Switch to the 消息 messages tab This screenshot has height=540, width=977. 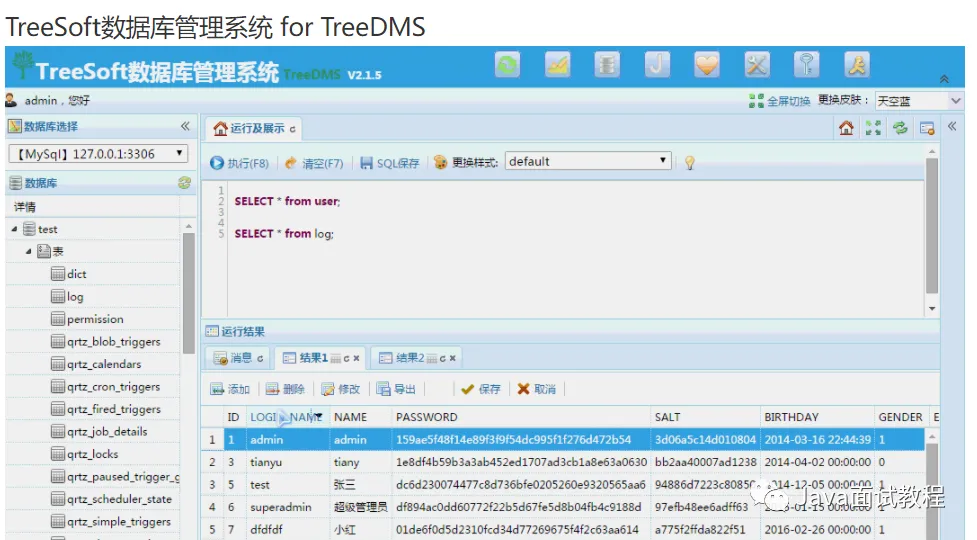[x=238, y=358]
